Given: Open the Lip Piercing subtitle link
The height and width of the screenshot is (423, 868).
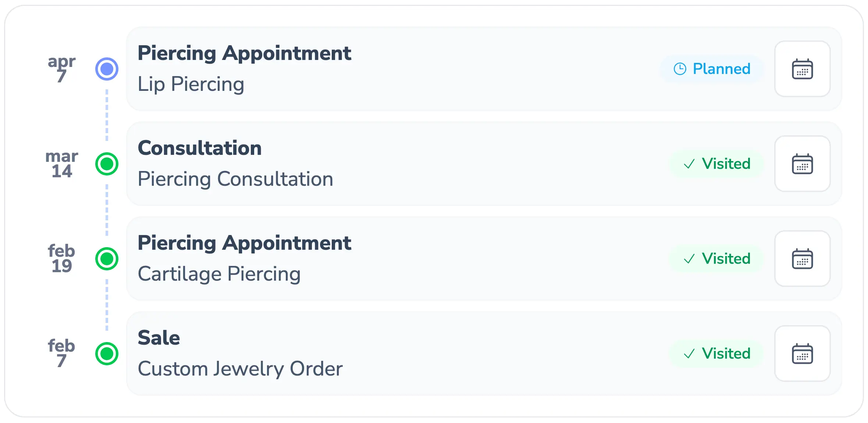Looking at the screenshot, I should pos(191,84).
